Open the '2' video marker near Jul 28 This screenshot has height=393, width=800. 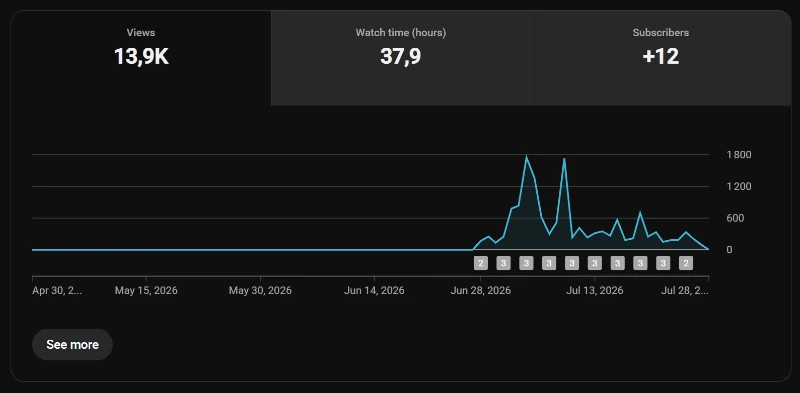point(686,263)
